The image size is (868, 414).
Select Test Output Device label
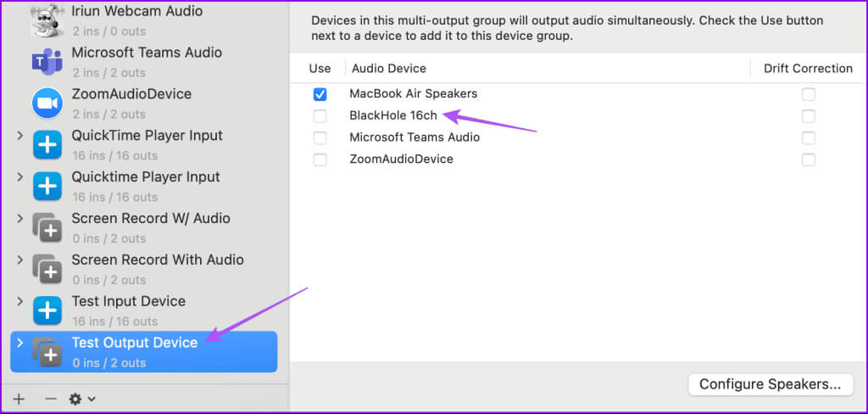(x=135, y=343)
